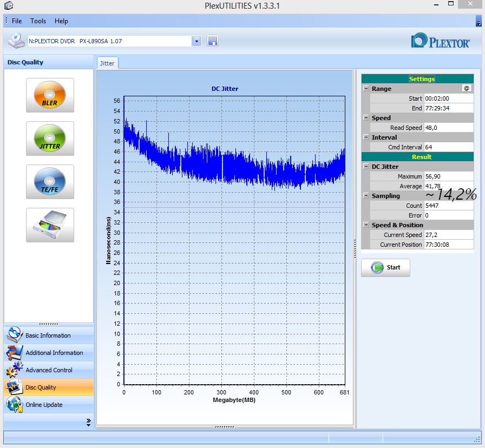The image size is (485, 448).
Task: Collapse the Range settings group
Action: pos(366,88)
